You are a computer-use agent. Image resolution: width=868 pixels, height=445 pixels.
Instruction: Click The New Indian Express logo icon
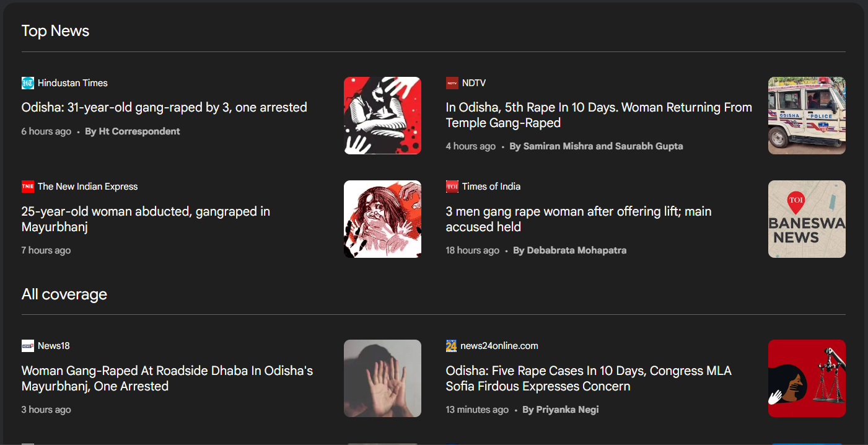click(28, 187)
